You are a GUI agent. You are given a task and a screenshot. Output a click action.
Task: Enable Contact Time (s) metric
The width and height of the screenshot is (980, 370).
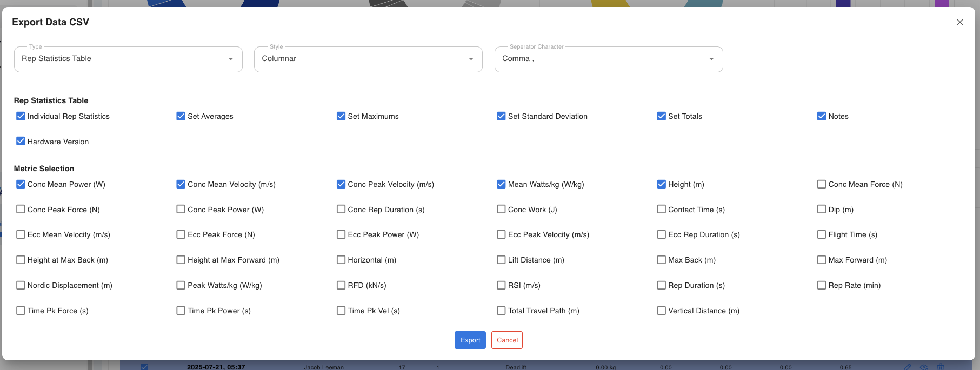pos(661,210)
